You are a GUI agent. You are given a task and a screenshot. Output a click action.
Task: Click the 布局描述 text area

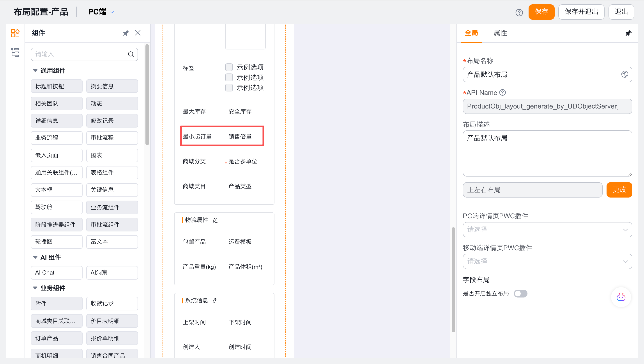(x=547, y=154)
